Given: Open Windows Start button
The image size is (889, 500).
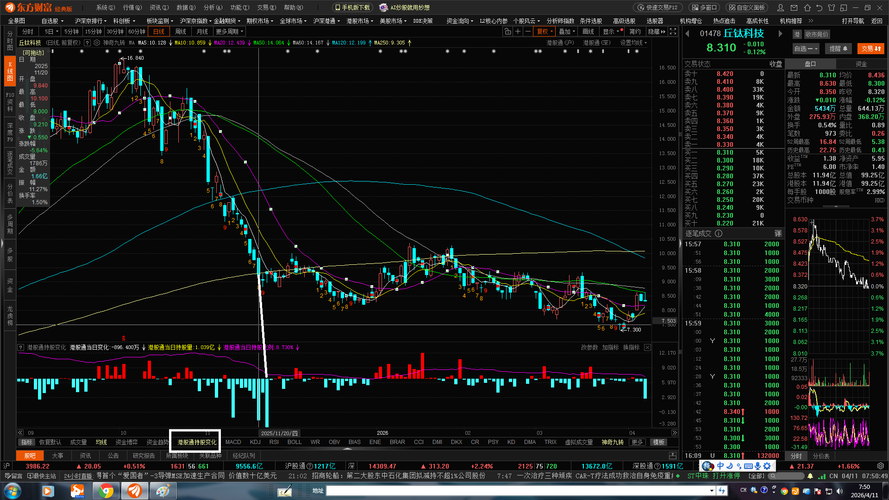Looking at the screenshot, I should [x=12, y=490].
